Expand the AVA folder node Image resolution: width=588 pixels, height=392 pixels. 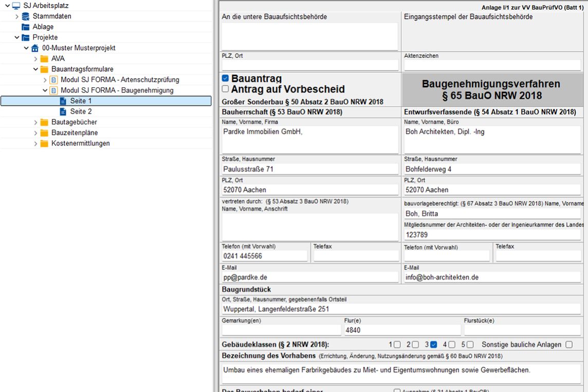(x=35, y=59)
